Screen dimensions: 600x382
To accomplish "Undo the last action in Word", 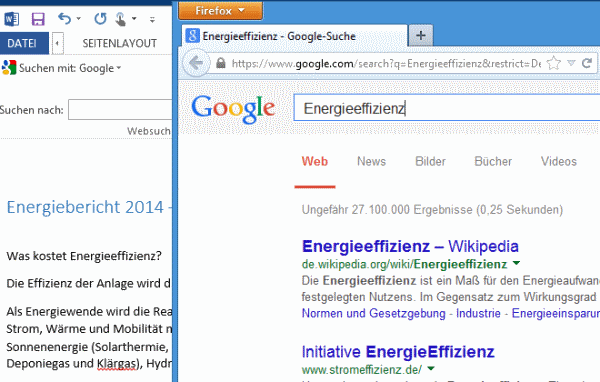I will click(65, 18).
